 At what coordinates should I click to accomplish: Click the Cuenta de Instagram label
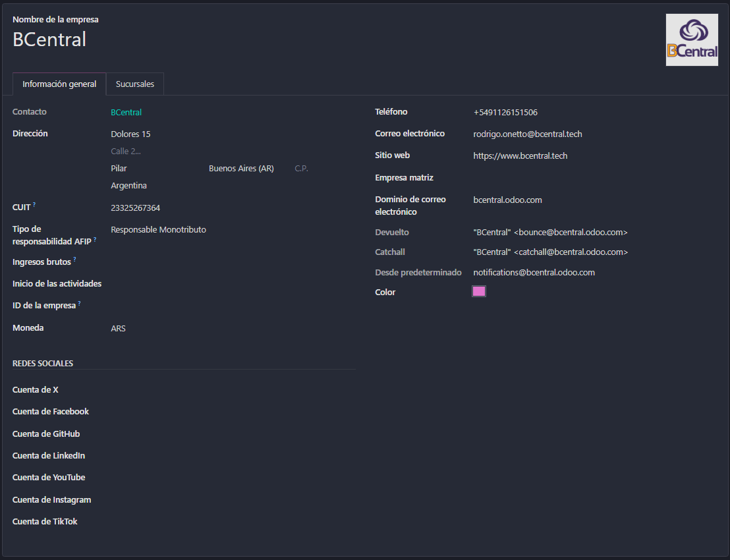coord(51,500)
